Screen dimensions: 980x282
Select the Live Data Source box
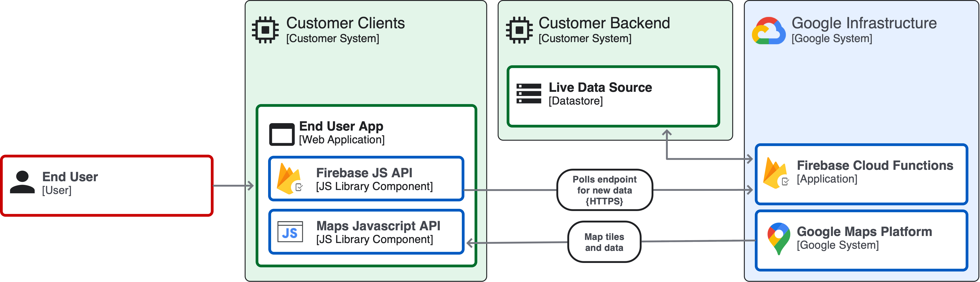(613, 95)
